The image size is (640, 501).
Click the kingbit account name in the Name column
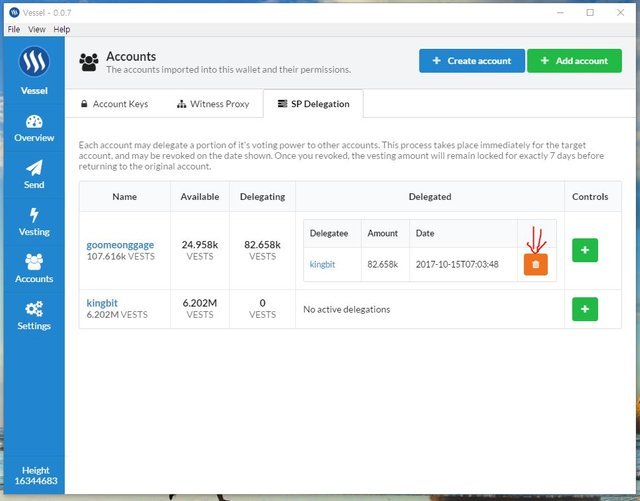pyautogui.click(x=103, y=302)
